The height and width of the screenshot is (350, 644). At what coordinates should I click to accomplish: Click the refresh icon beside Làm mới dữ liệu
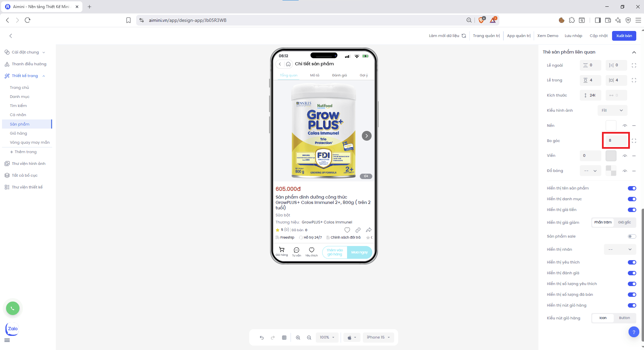pos(464,36)
